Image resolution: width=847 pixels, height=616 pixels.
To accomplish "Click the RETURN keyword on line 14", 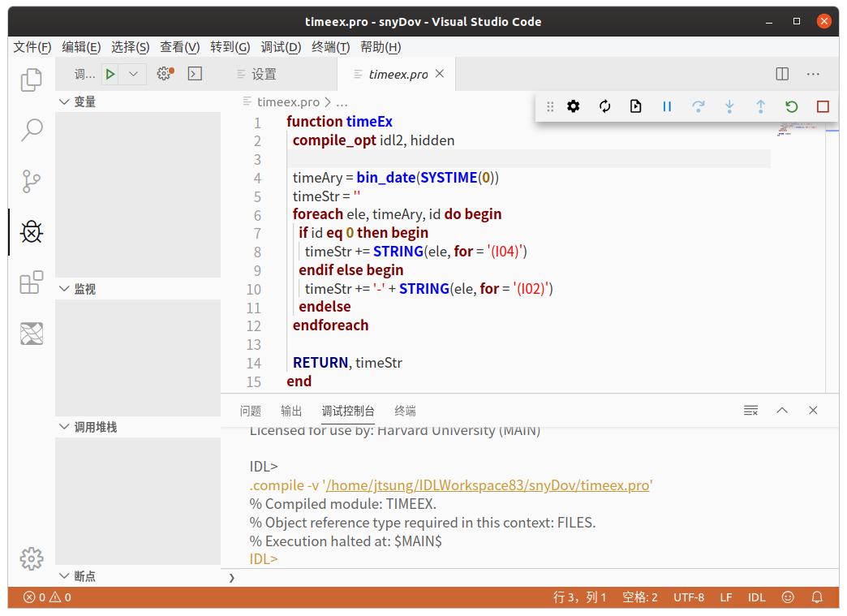I will 320,363.
